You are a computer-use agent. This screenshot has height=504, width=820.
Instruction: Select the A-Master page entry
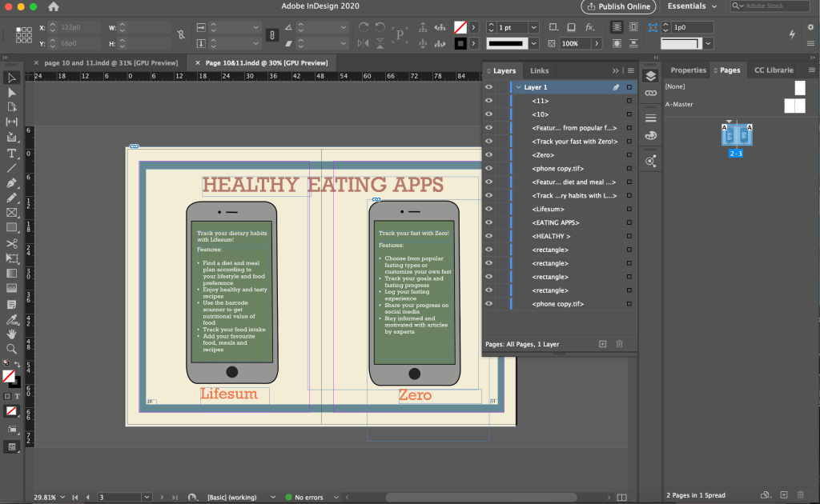(679, 105)
